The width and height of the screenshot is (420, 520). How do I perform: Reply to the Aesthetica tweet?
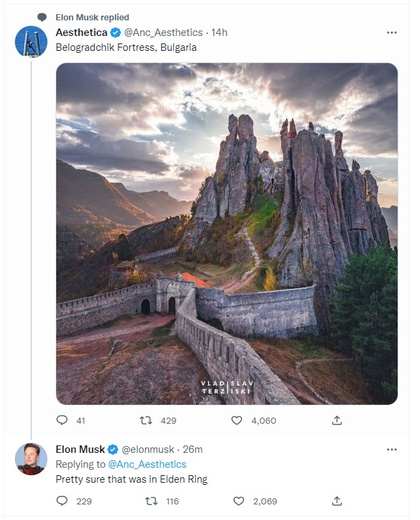62,420
